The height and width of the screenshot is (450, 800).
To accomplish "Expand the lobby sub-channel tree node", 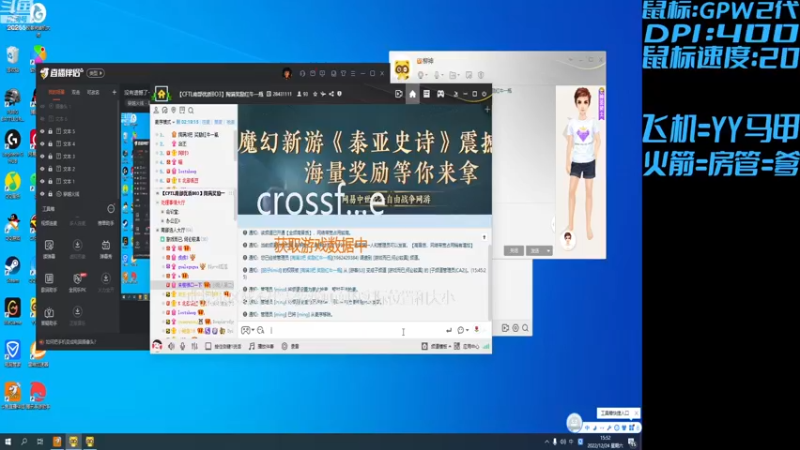I will coord(157,230).
